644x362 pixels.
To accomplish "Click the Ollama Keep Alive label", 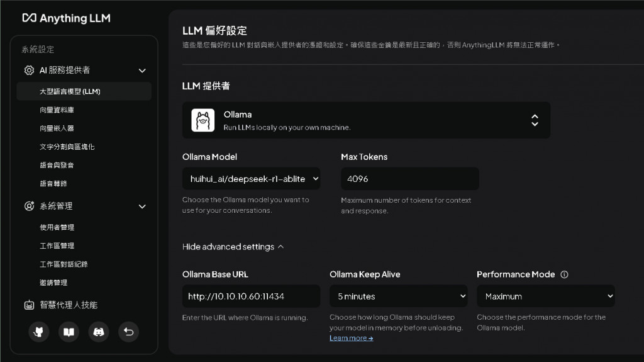I will (x=365, y=274).
